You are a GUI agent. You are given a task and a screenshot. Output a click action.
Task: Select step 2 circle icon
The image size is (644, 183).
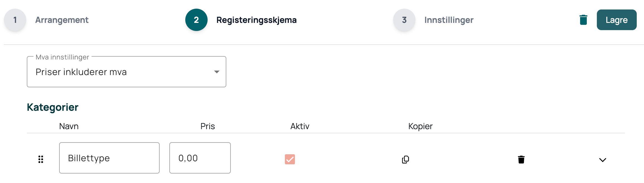pyautogui.click(x=196, y=20)
